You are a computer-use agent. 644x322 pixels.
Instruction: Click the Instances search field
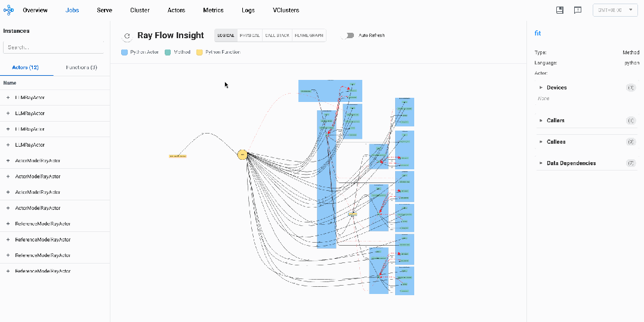click(x=53, y=47)
